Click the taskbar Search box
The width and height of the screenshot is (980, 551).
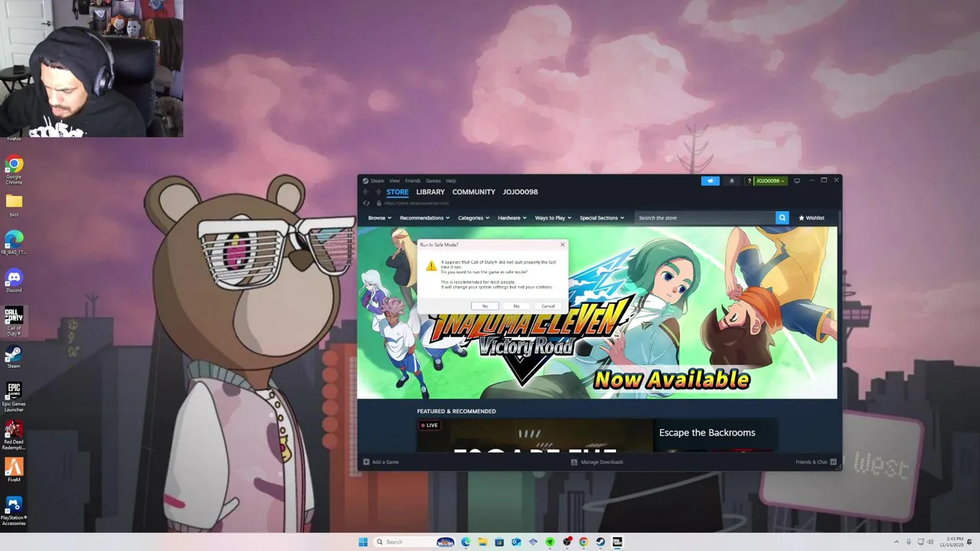(415, 542)
